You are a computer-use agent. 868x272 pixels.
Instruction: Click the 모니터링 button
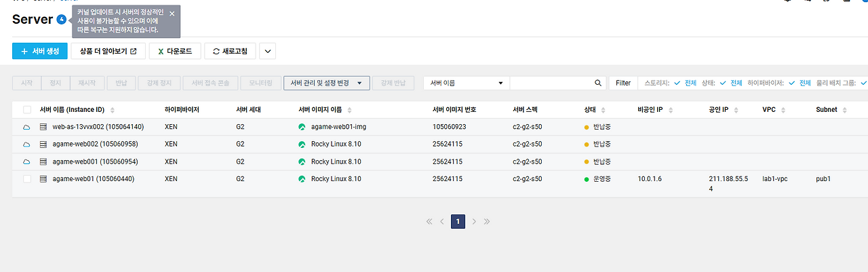(x=260, y=83)
